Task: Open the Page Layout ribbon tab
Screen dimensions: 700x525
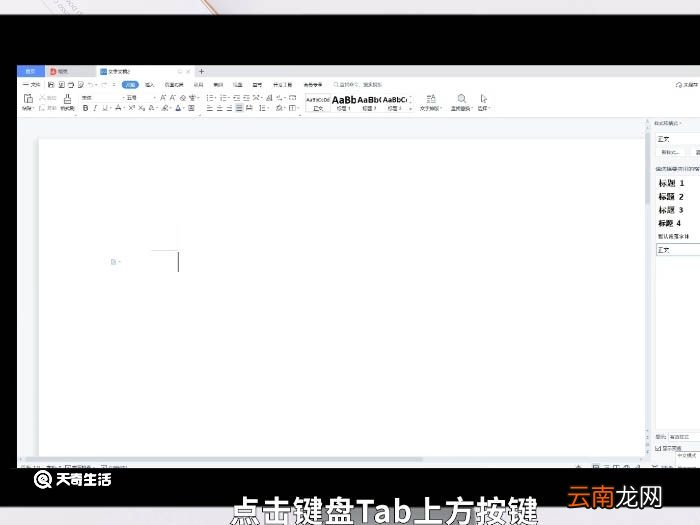Action: click(174, 84)
